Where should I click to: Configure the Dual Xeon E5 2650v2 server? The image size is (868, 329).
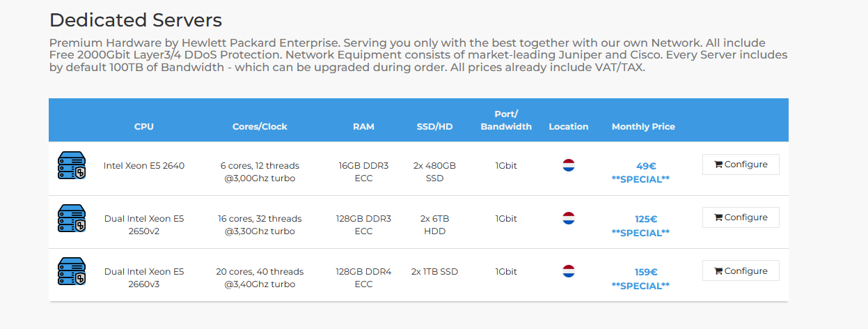point(741,217)
